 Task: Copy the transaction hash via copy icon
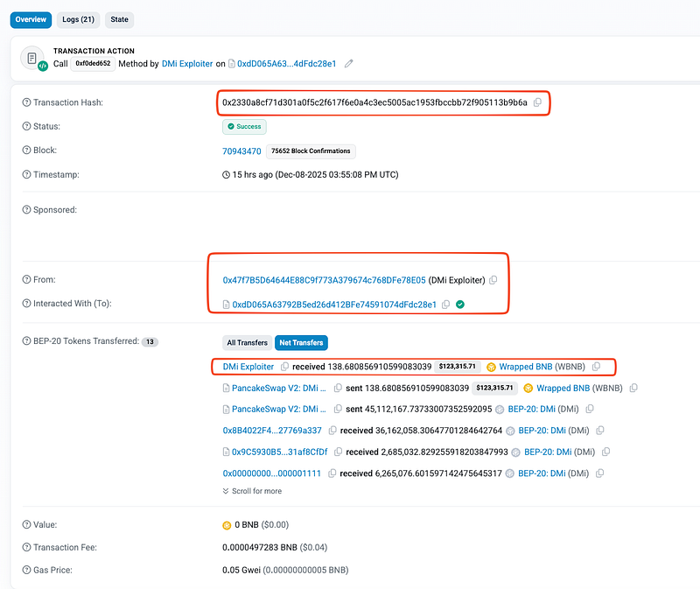pos(537,102)
